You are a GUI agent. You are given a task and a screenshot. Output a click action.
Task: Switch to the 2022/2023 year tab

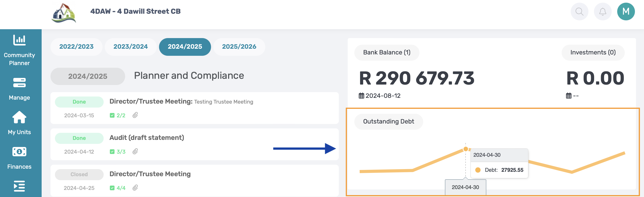tap(76, 47)
